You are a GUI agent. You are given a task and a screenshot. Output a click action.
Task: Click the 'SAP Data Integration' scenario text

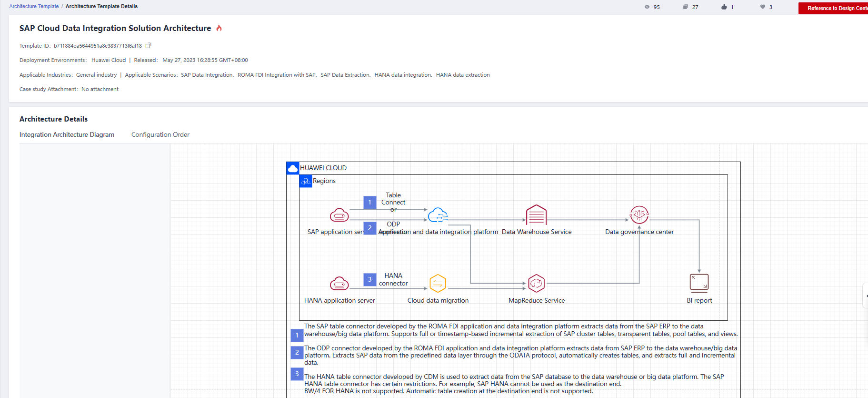point(207,75)
